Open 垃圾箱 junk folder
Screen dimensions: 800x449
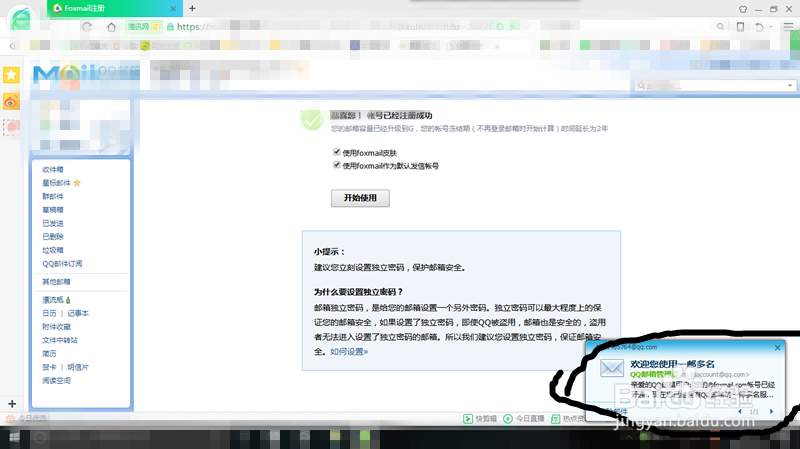pyautogui.click(x=53, y=250)
